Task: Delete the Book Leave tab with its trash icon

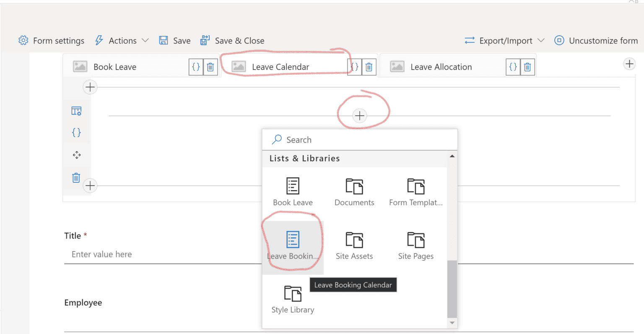Action: [210, 66]
